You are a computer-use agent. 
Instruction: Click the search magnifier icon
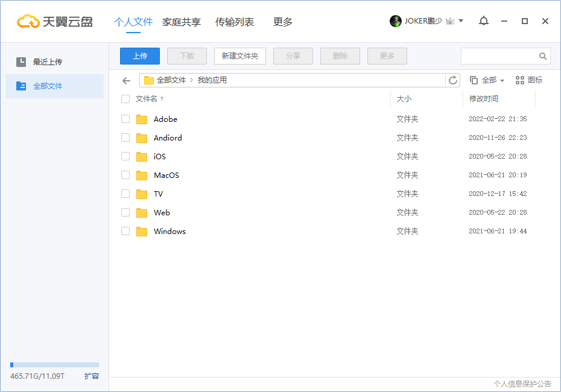click(543, 56)
